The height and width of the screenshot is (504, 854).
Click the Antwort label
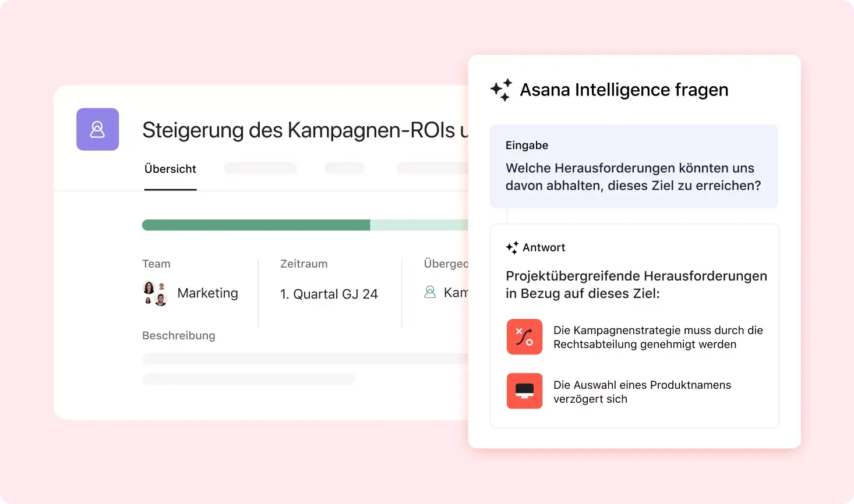click(x=544, y=247)
